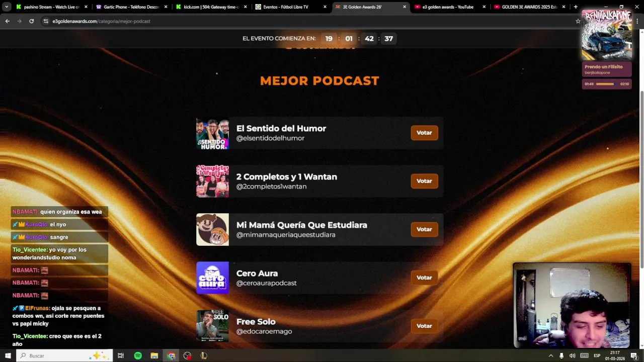The height and width of the screenshot is (362, 644).
Task: Click chat message from Tio_Vicentee about wonderlandstudio
Action: tap(59, 253)
